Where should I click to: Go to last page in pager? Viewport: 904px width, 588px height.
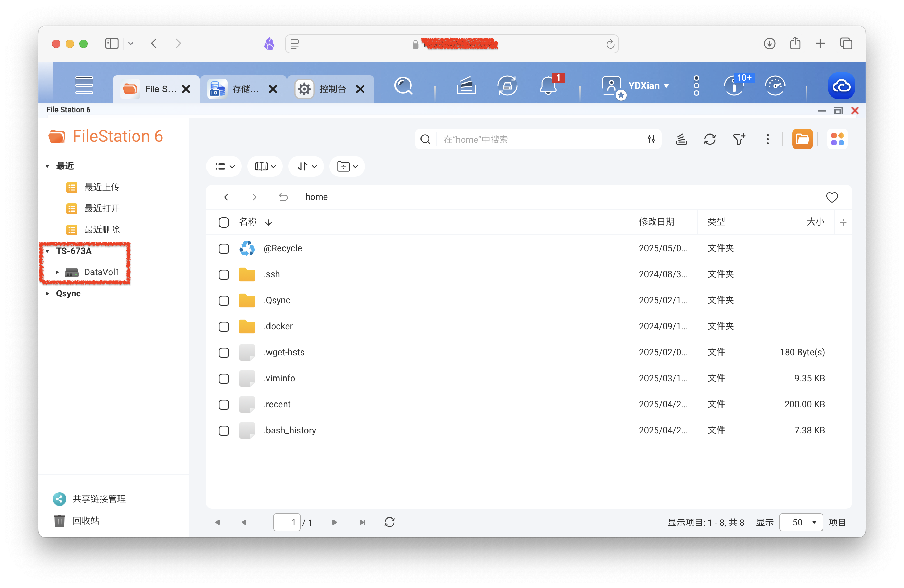[x=362, y=522]
